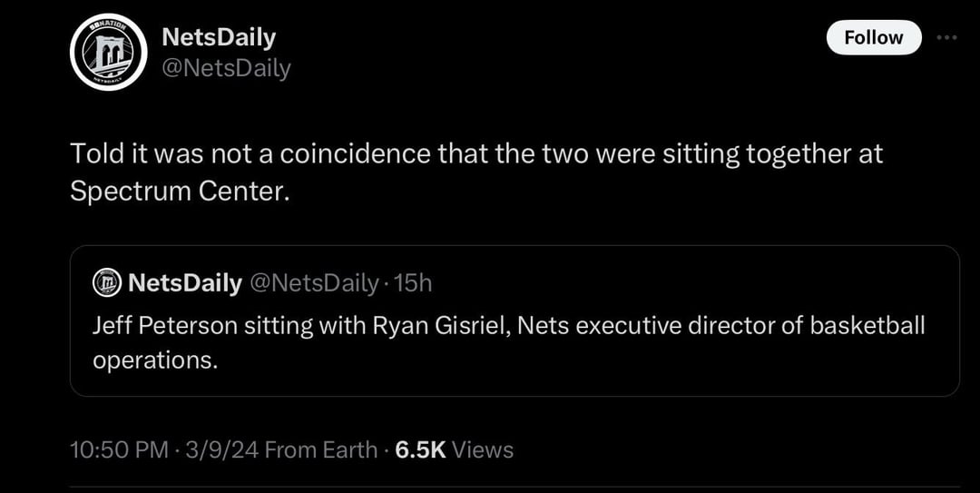This screenshot has height=493, width=980.
Task: Open the 15h timestamp of quoted tweet
Action: [415, 283]
